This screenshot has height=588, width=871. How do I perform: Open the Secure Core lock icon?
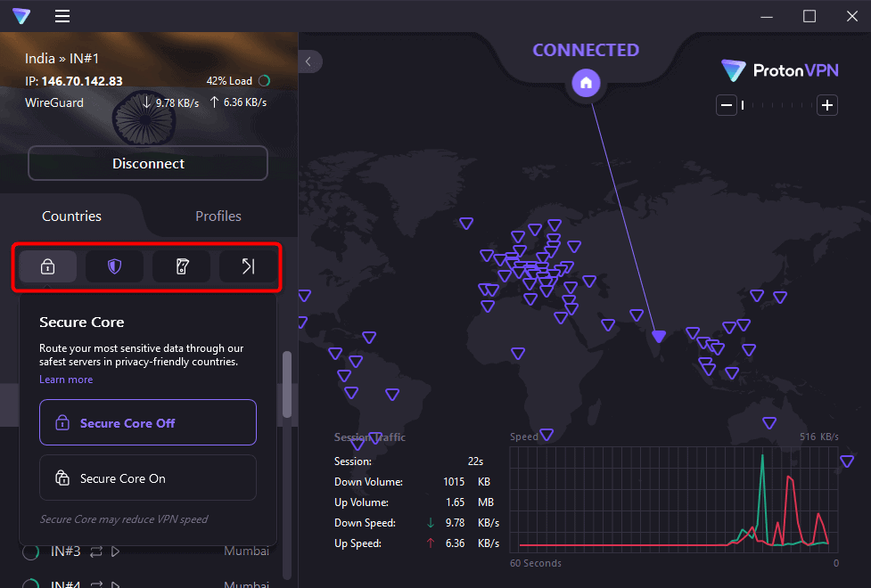(x=48, y=266)
